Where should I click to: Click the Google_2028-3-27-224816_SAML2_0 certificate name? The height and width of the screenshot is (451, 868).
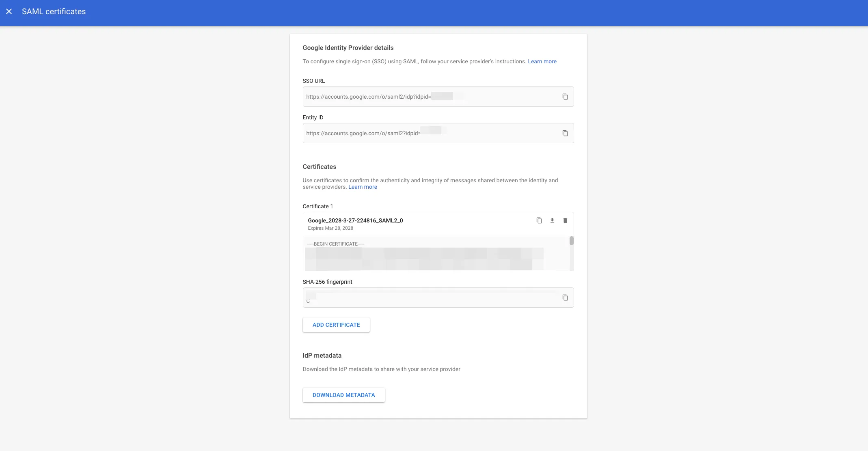point(355,220)
